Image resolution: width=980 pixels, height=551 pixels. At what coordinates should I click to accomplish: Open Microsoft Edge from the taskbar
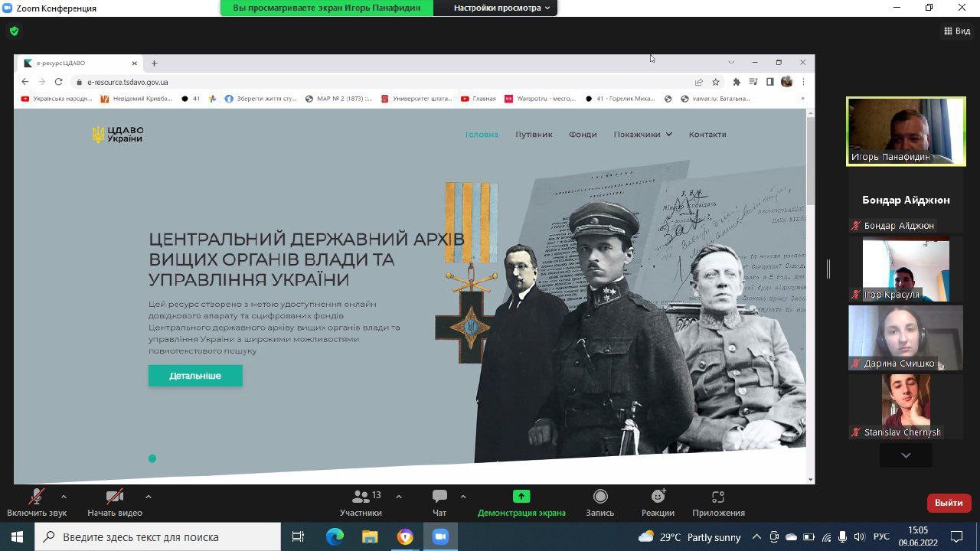pos(335,536)
